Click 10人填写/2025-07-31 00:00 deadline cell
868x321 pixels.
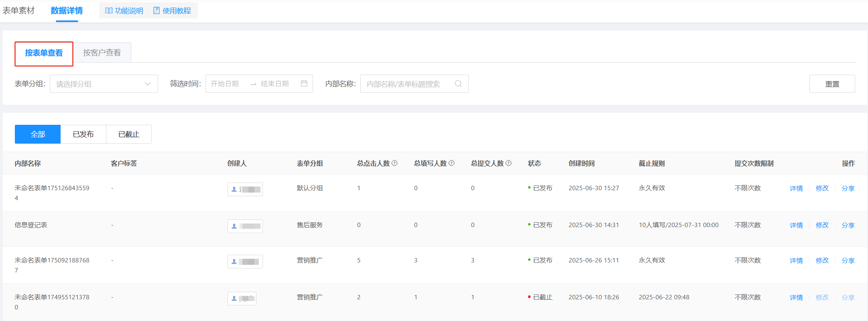click(x=679, y=225)
